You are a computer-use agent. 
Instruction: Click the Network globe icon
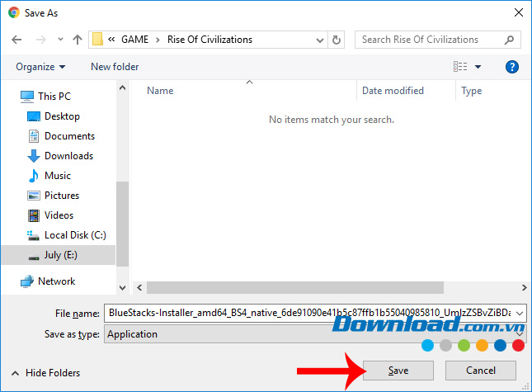click(x=27, y=281)
